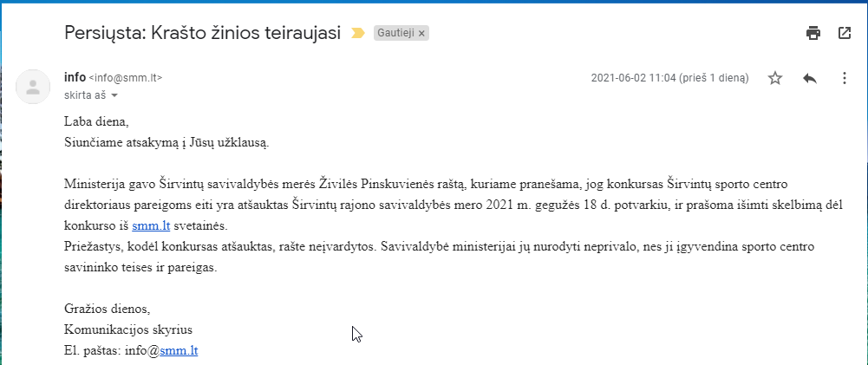
Task: Click the Gautieji label chip
Action: [x=396, y=34]
